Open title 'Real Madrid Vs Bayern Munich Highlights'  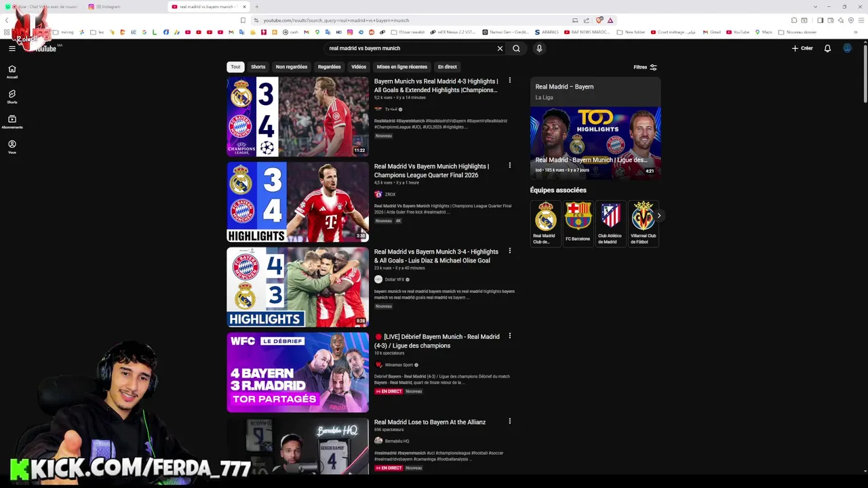coord(431,170)
